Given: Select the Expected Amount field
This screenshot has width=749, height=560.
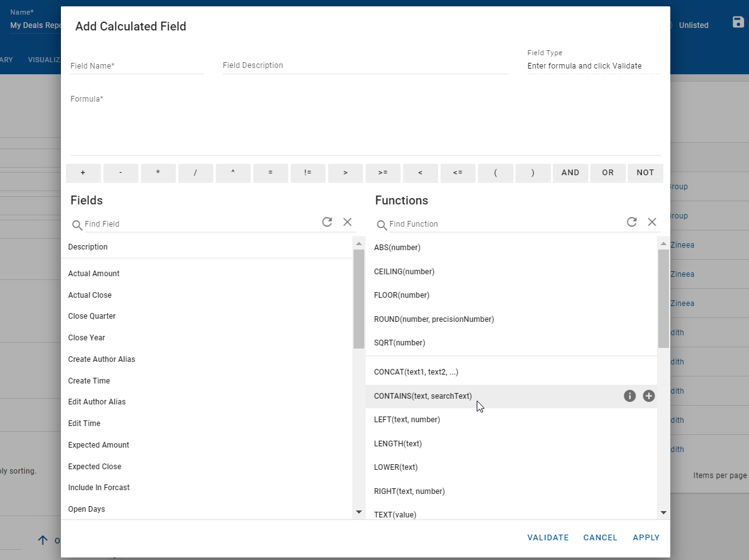Looking at the screenshot, I should coord(98,445).
